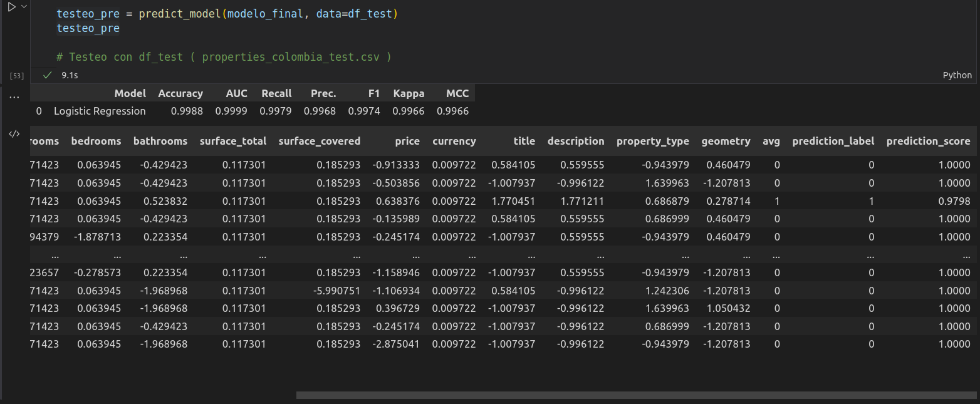Select the surface_covered value -5.990751
Image resolution: width=980 pixels, height=404 pixels.
337,291
